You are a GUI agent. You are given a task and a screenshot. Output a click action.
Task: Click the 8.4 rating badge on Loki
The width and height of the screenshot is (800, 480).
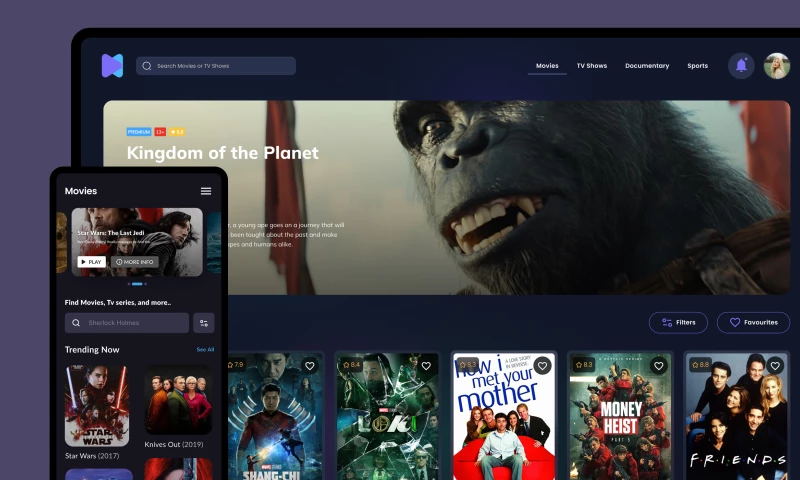click(352, 365)
